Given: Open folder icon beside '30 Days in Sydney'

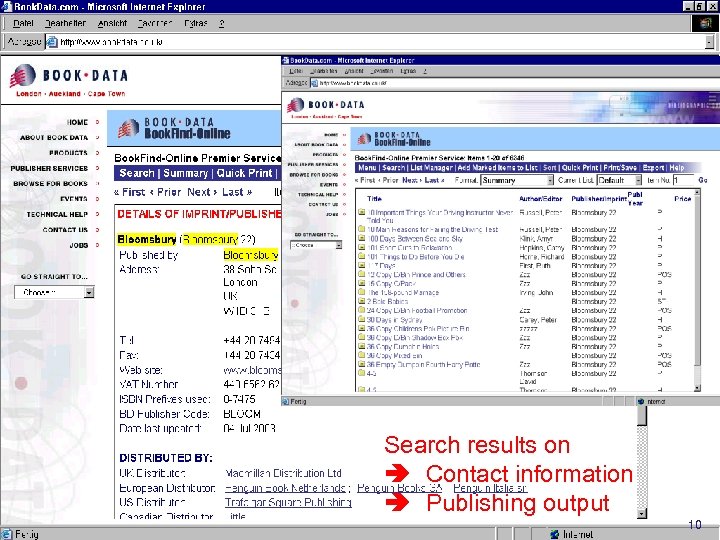Looking at the screenshot, I should click(x=361, y=319).
